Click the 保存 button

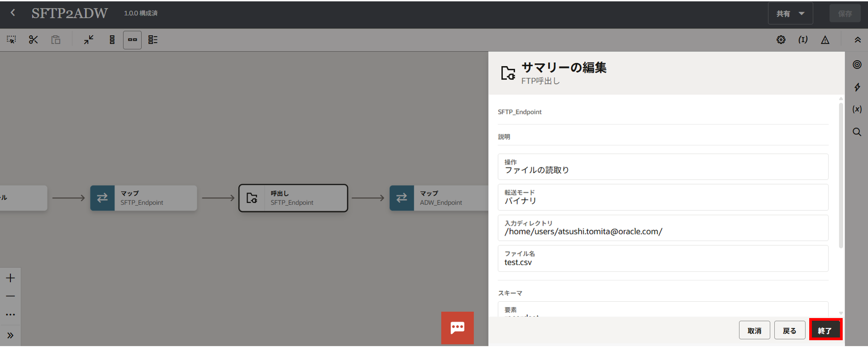(845, 14)
